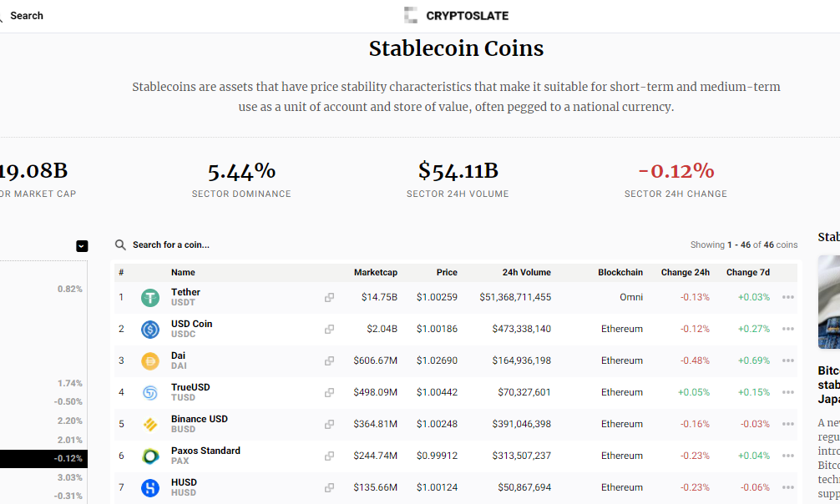Viewport: 840px width, 504px height.
Task: Click the Ethereum blockchain link for USD Coin
Action: point(621,329)
